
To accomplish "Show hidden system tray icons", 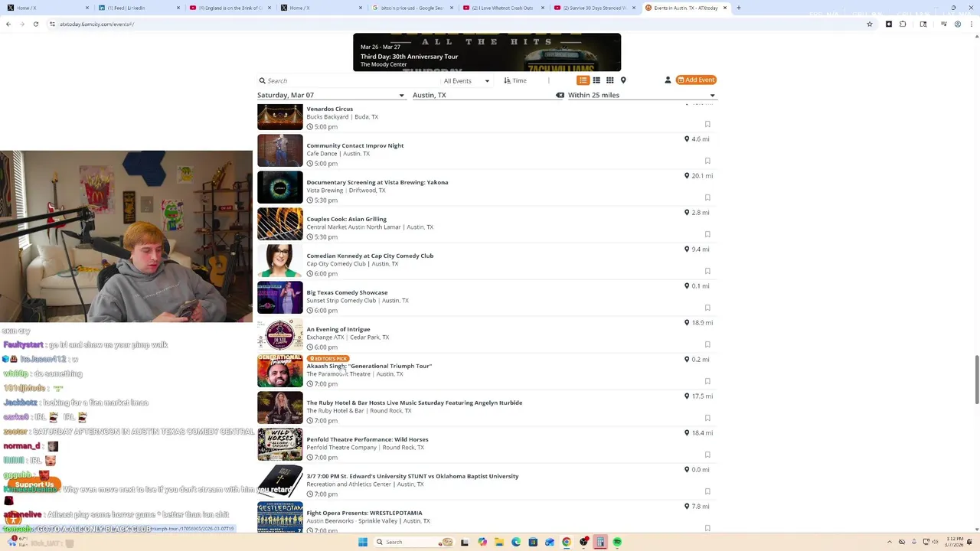I will coord(890,542).
